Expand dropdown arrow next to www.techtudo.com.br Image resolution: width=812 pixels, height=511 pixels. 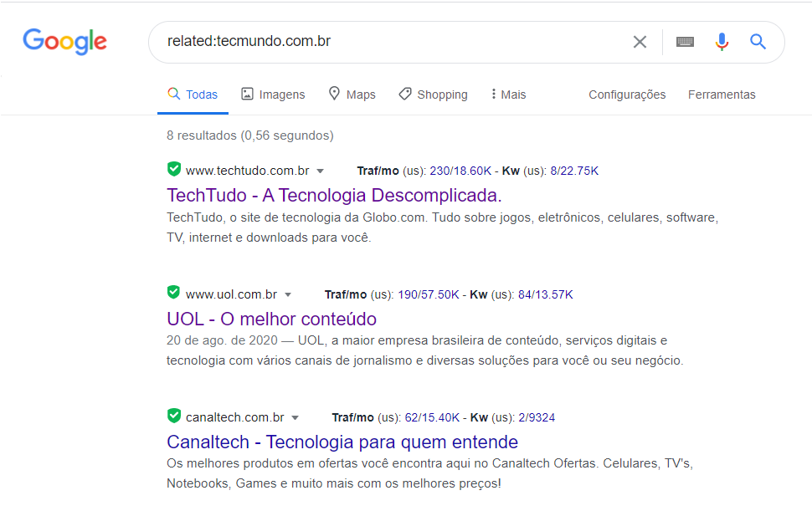(320, 171)
